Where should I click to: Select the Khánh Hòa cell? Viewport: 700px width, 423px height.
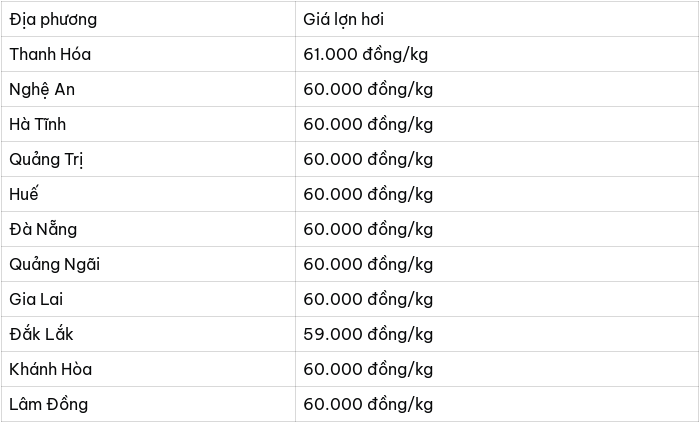(x=148, y=369)
